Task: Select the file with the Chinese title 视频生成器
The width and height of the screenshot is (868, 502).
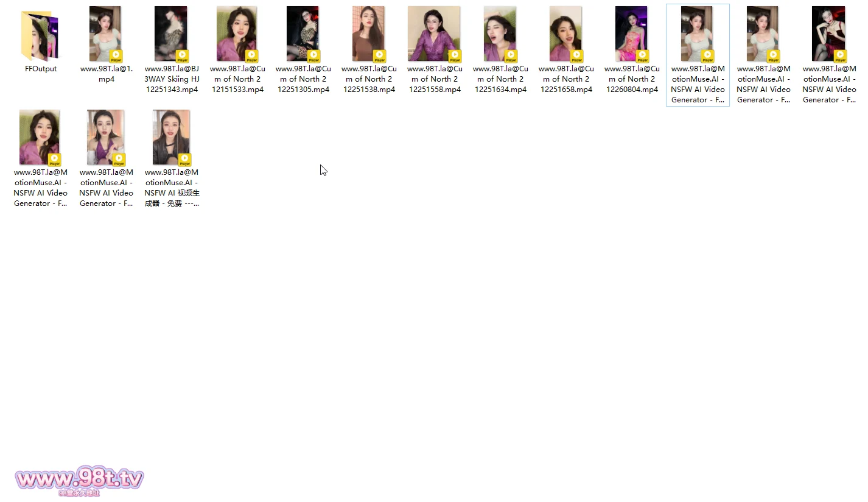Action: click(172, 137)
